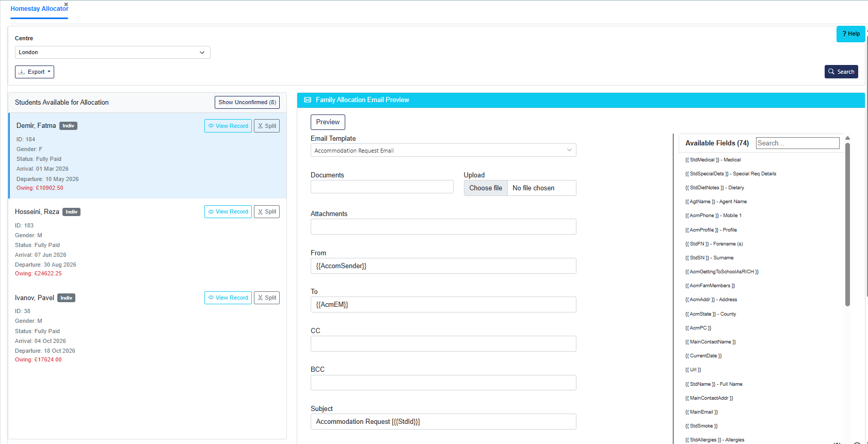The image size is (868, 444).
Task: Insert AcmFamMembers field
Action: [710, 286]
